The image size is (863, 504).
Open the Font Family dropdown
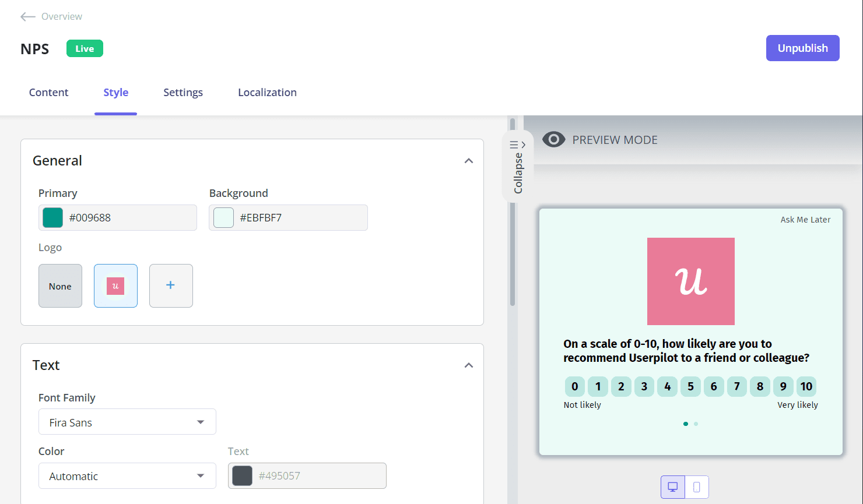click(x=127, y=422)
